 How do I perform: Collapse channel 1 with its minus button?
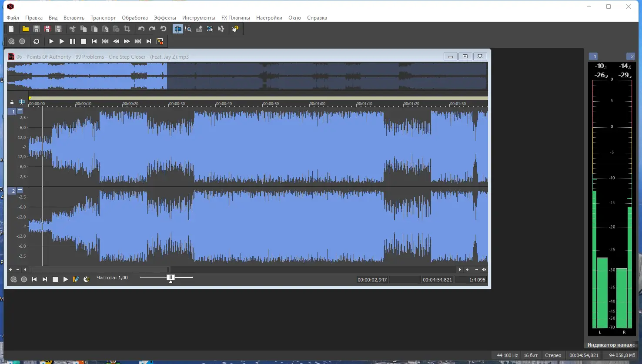[x=20, y=111]
